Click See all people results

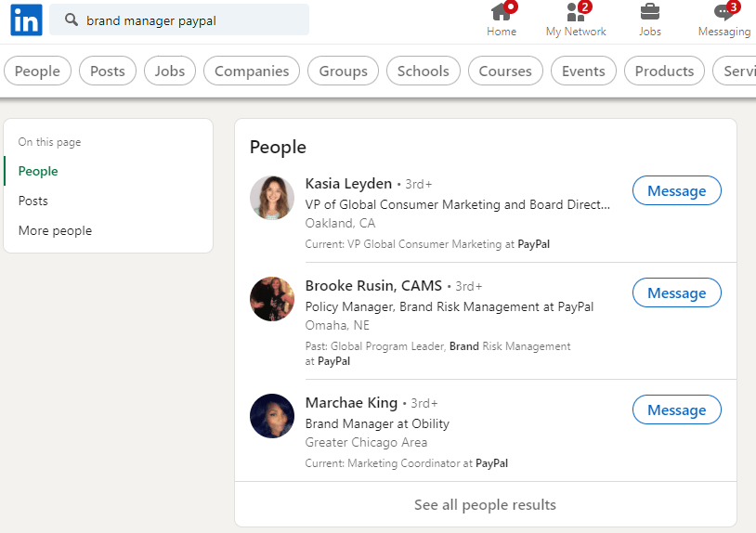[x=485, y=504]
